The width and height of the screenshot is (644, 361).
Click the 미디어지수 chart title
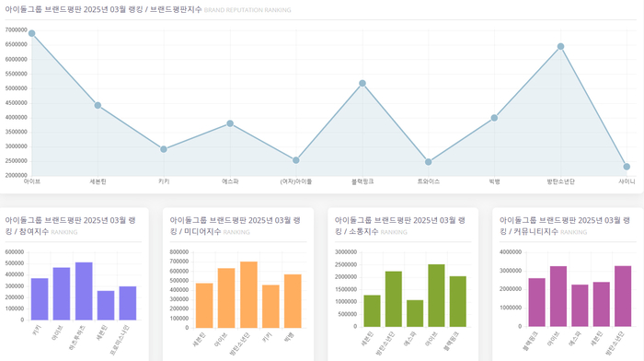pyautogui.click(x=235, y=226)
